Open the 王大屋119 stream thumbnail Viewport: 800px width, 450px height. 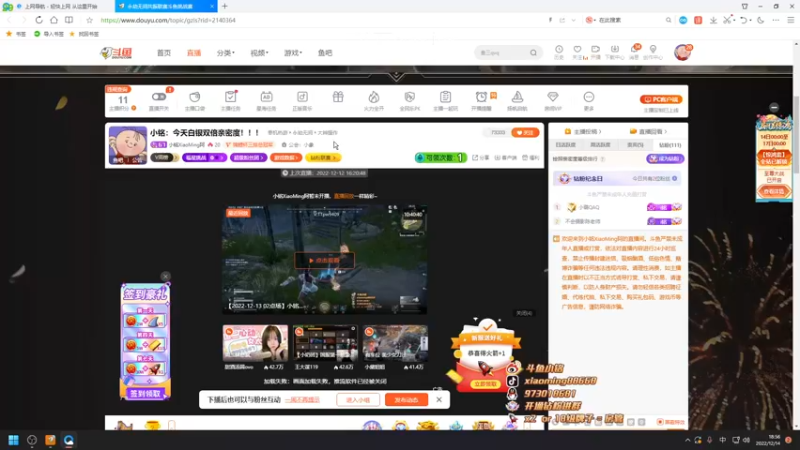(x=325, y=343)
